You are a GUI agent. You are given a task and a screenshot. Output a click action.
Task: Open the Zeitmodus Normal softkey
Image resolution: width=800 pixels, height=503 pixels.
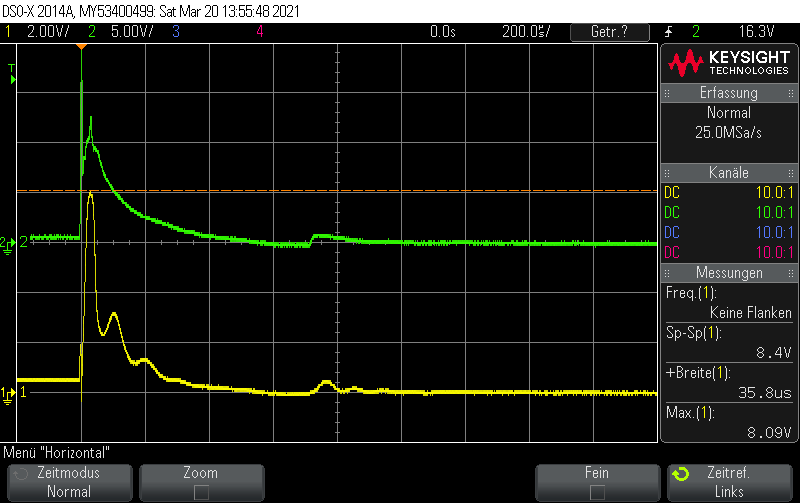coord(69,483)
